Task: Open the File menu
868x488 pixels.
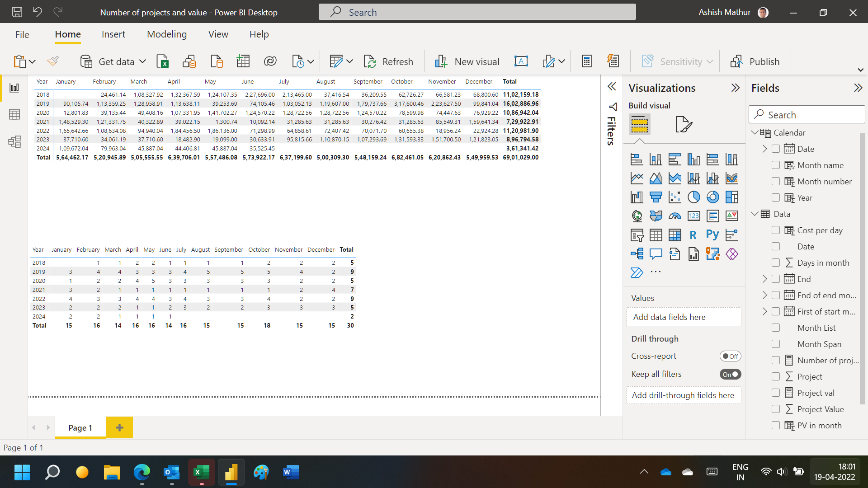Action: 22,34
